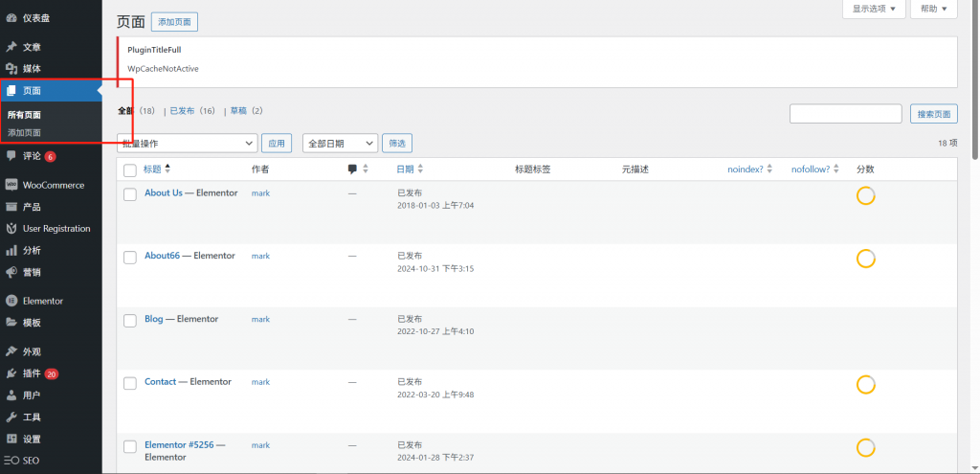Expand the 显示选项 screen options
This screenshot has height=474, width=980.
click(875, 9)
